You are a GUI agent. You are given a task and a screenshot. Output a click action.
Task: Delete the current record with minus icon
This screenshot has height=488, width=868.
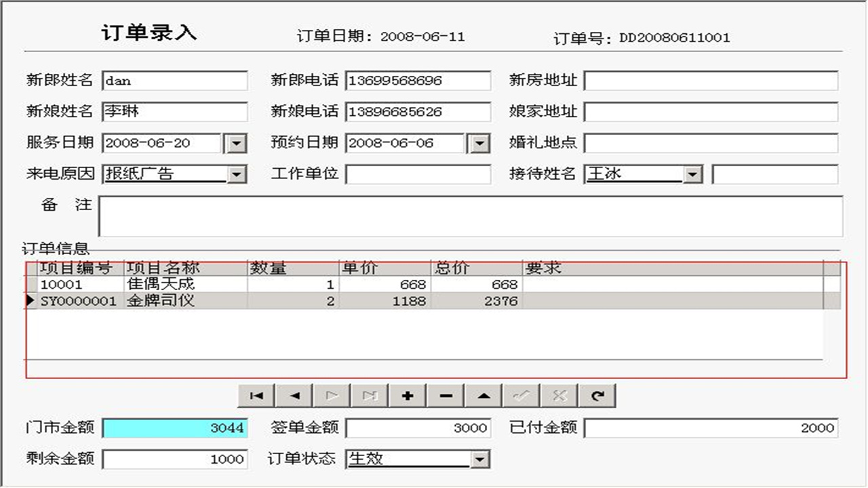(x=444, y=396)
